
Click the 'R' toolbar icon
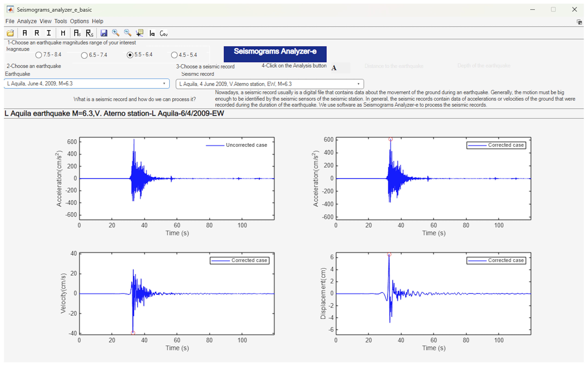pos(37,33)
